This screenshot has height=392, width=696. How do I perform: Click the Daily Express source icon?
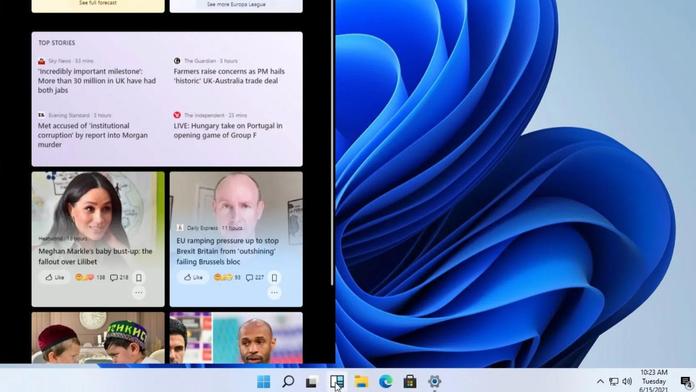(180, 228)
